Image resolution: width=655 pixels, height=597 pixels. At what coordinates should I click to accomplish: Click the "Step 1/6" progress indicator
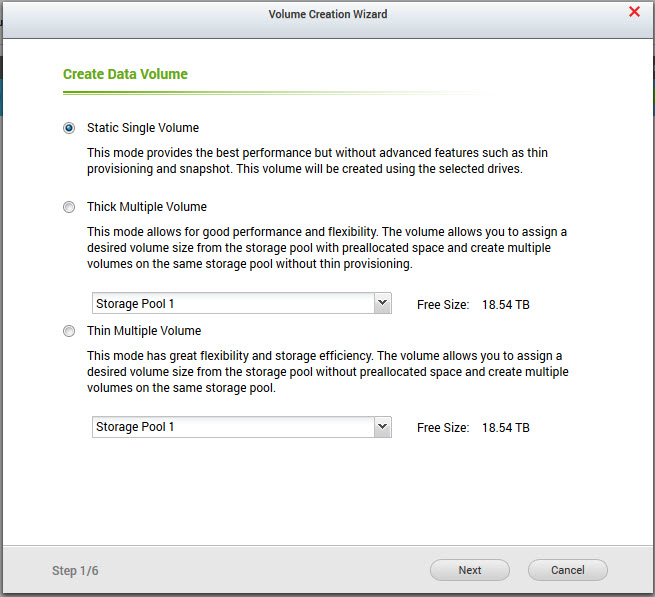coord(75,571)
